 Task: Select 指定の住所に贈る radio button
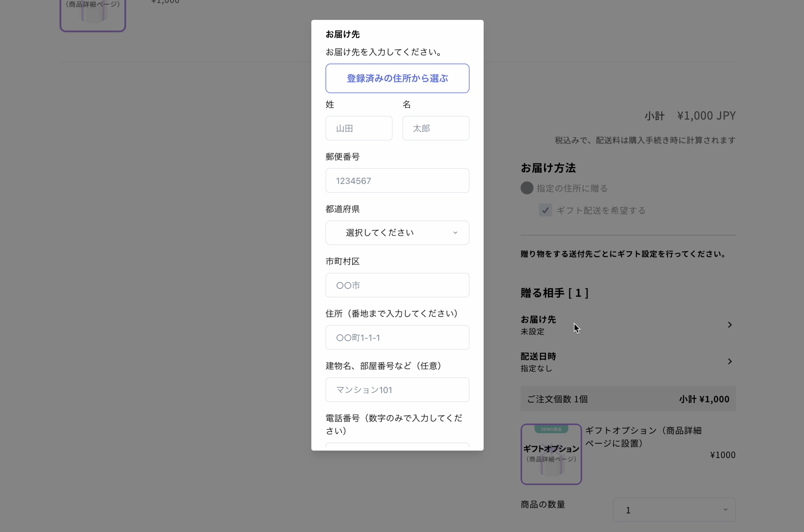coord(527,188)
